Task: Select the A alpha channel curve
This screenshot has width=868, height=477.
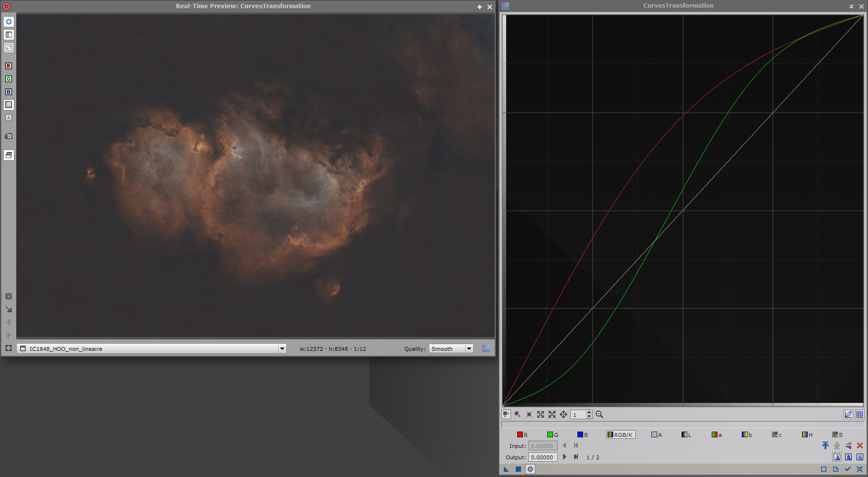Action: coord(657,434)
